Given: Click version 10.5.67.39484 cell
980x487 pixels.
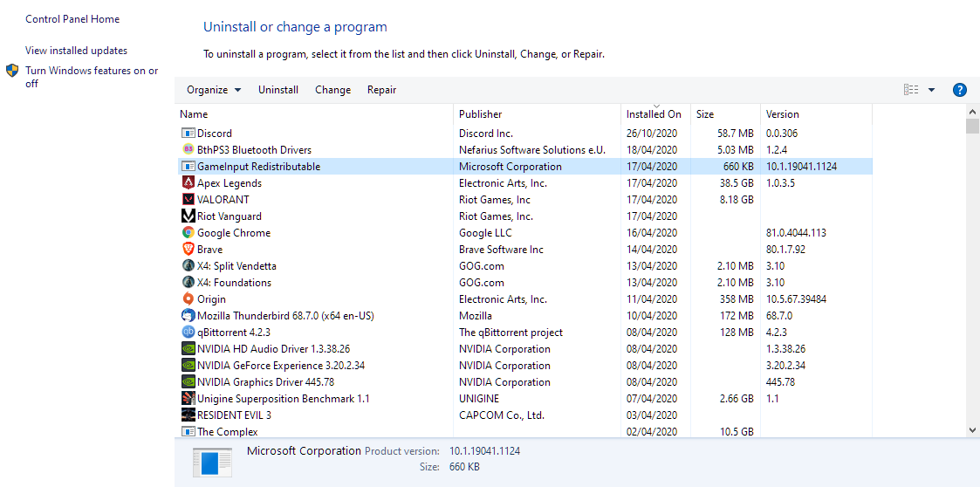Looking at the screenshot, I should [x=796, y=298].
